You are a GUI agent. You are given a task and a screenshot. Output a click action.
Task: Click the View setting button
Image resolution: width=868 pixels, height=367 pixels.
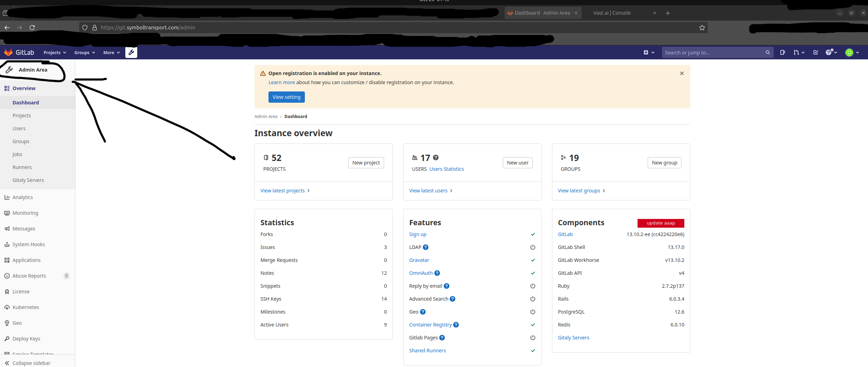point(286,97)
